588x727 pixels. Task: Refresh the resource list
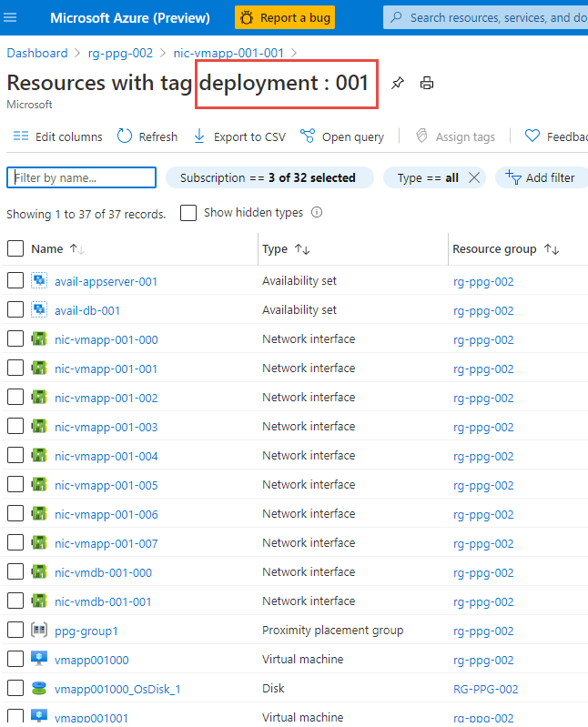click(147, 136)
